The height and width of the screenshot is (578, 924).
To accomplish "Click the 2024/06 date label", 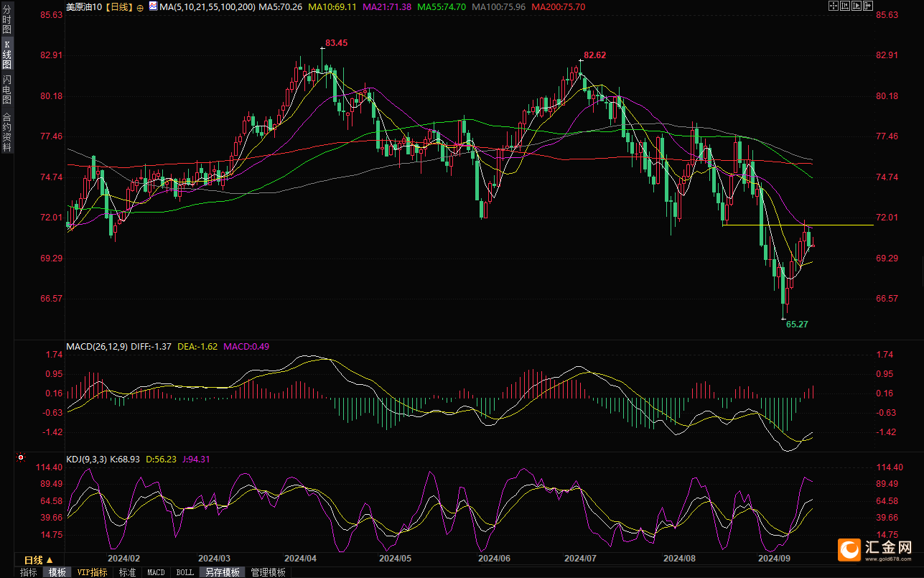I will tap(494, 558).
